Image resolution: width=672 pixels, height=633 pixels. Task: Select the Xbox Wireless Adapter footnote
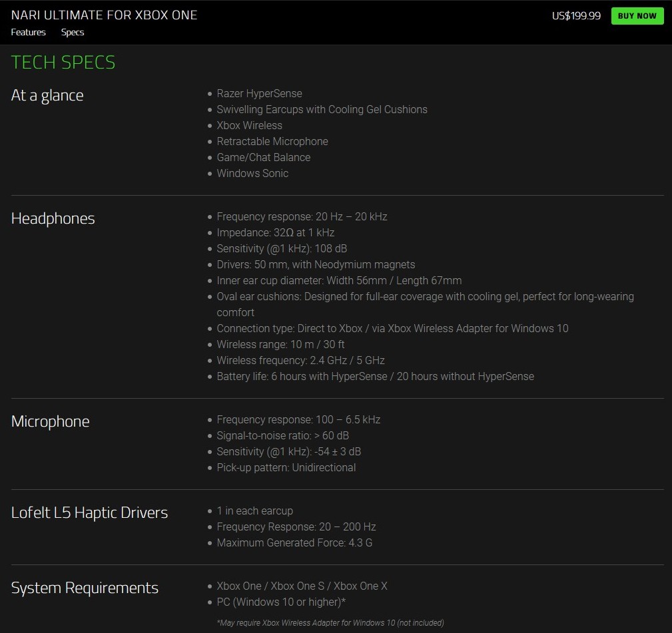pyautogui.click(x=330, y=623)
